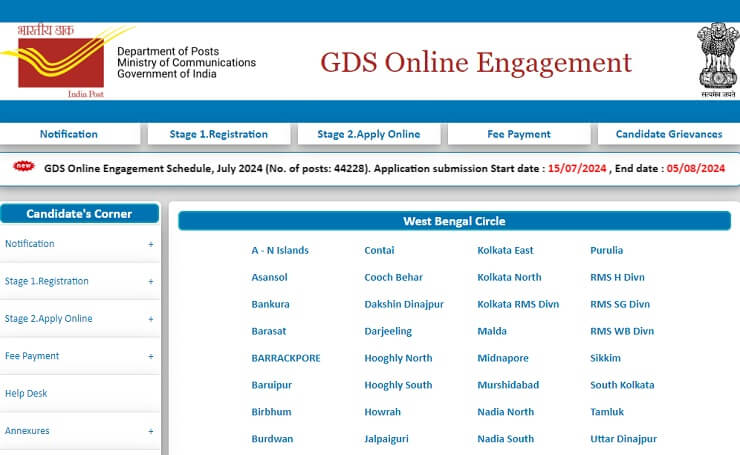Open the RMS WB Divn link
The width and height of the screenshot is (740, 455).
click(x=622, y=331)
